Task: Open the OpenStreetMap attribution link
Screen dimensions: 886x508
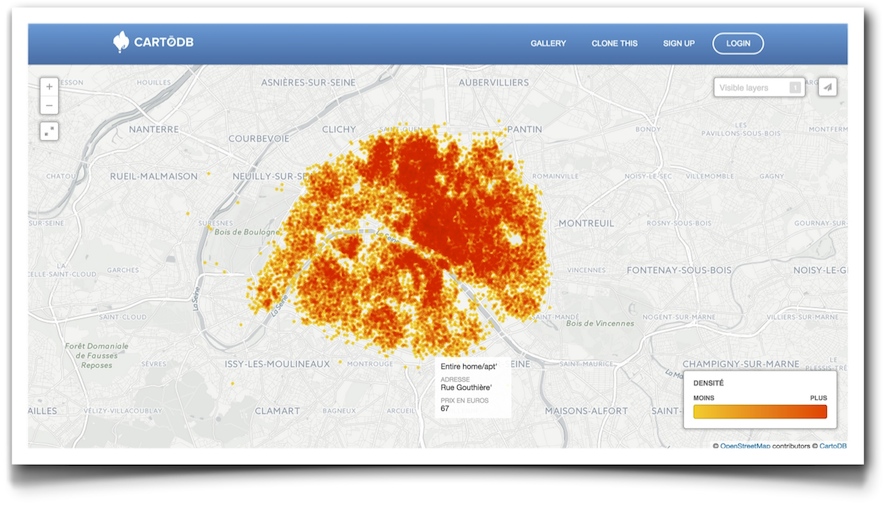Action: click(x=748, y=446)
